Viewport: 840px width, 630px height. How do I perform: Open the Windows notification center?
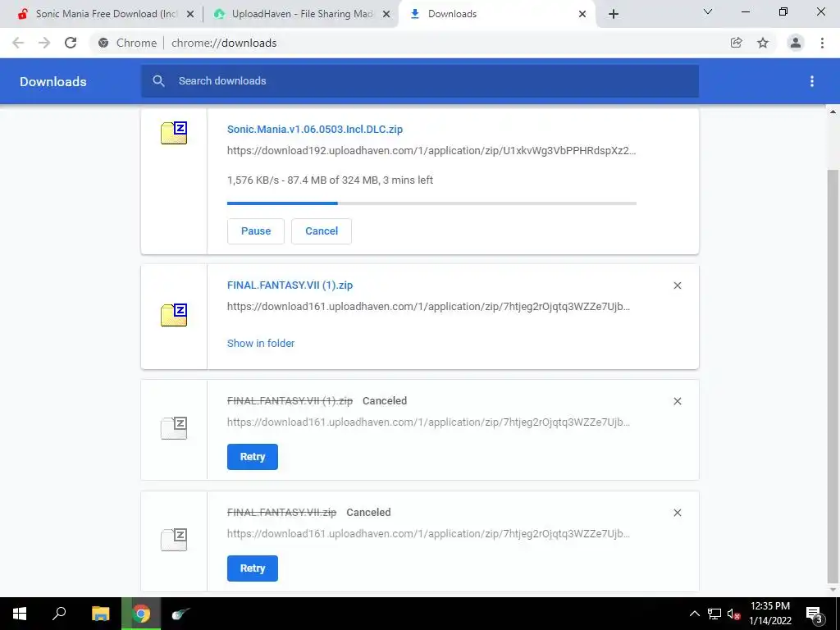(815, 614)
